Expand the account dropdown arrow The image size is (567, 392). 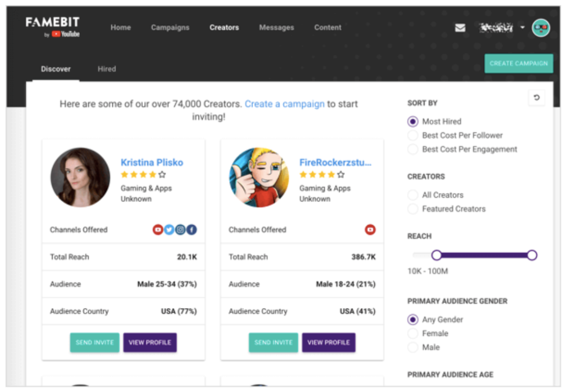pyautogui.click(x=522, y=27)
